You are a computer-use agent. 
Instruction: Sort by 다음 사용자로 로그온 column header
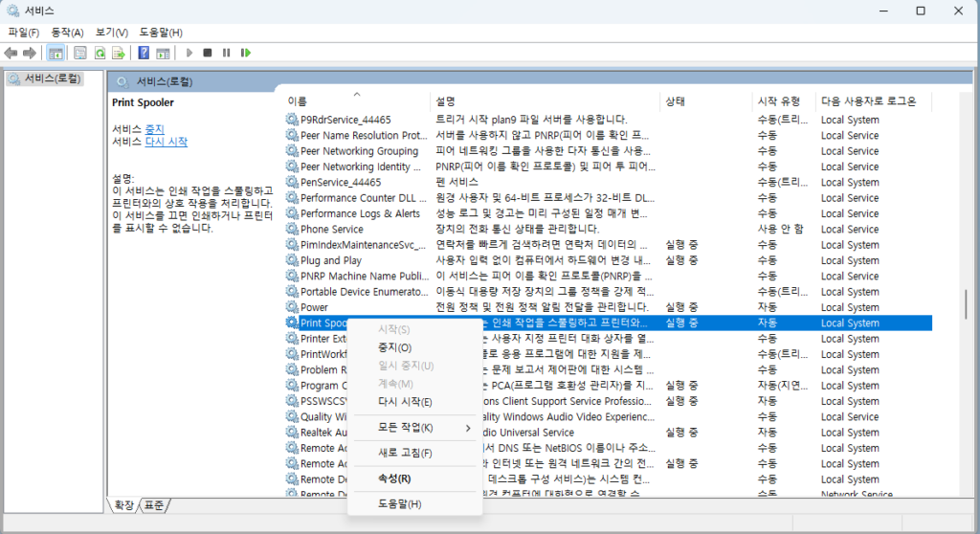tap(874, 100)
